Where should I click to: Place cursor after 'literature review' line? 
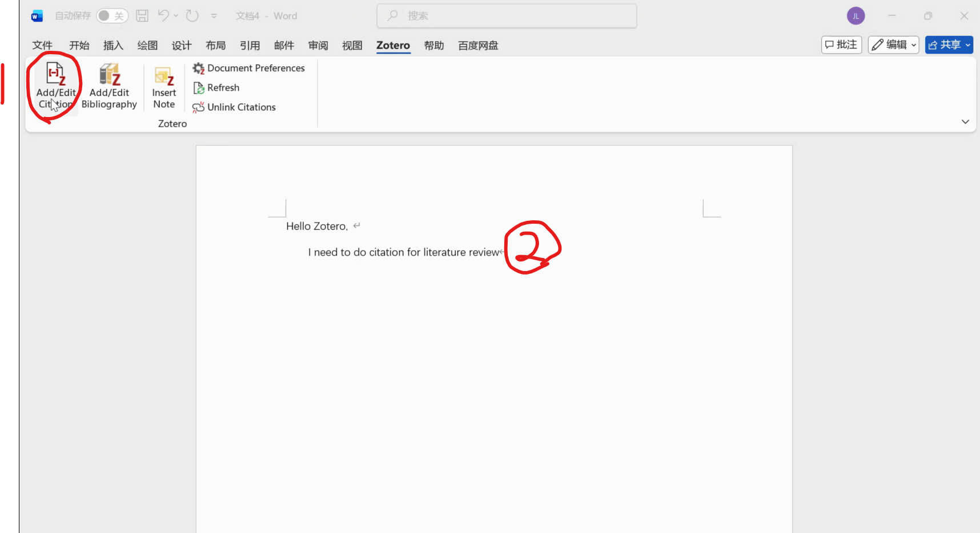click(x=500, y=252)
